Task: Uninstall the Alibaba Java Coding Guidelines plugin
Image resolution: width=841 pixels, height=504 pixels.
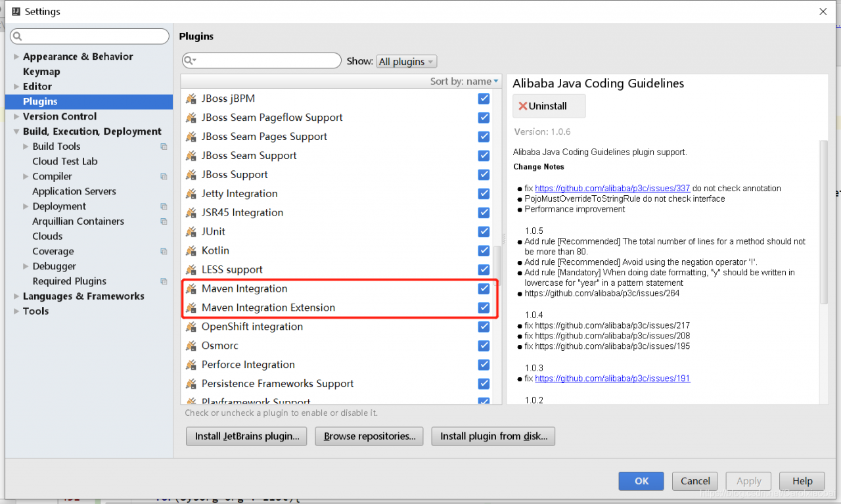Action: tap(549, 106)
